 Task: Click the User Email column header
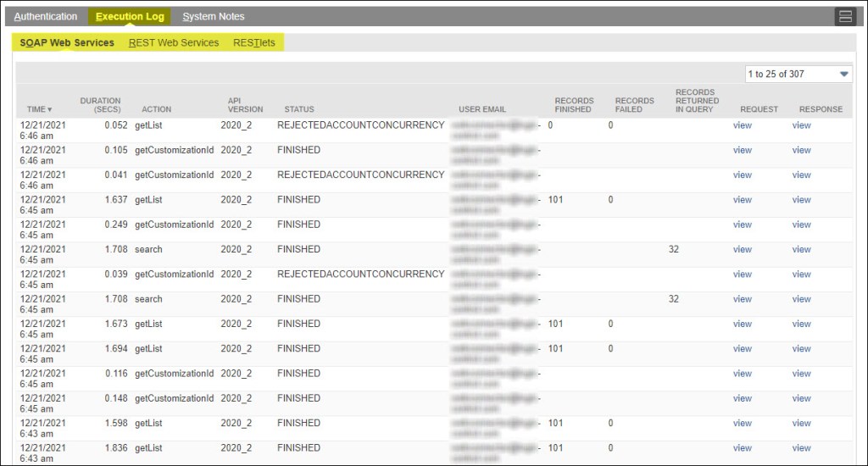(x=482, y=109)
